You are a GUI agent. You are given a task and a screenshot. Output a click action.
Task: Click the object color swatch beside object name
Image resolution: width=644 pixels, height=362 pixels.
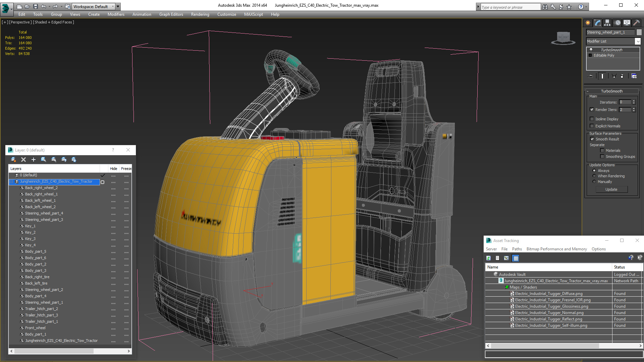click(639, 32)
